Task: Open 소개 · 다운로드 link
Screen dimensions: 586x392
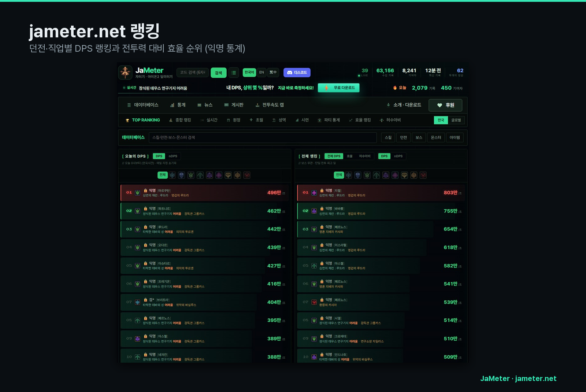Action: click(x=404, y=105)
